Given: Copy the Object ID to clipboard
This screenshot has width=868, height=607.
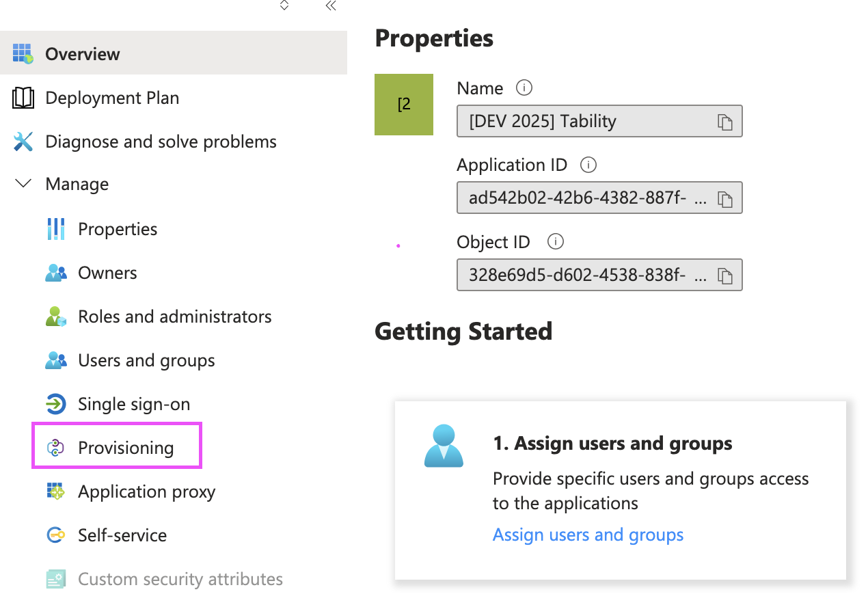Looking at the screenshot, I should (724, 275).
